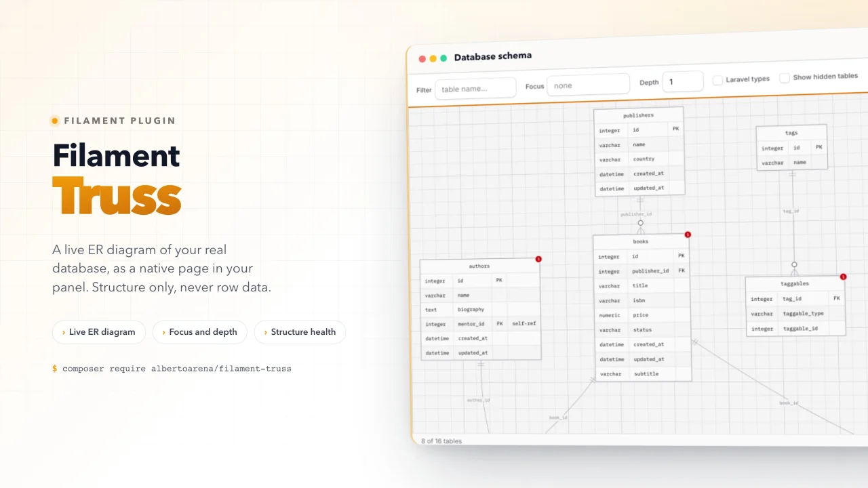
Task: Click the status column in books
Action: pos(643,330)
